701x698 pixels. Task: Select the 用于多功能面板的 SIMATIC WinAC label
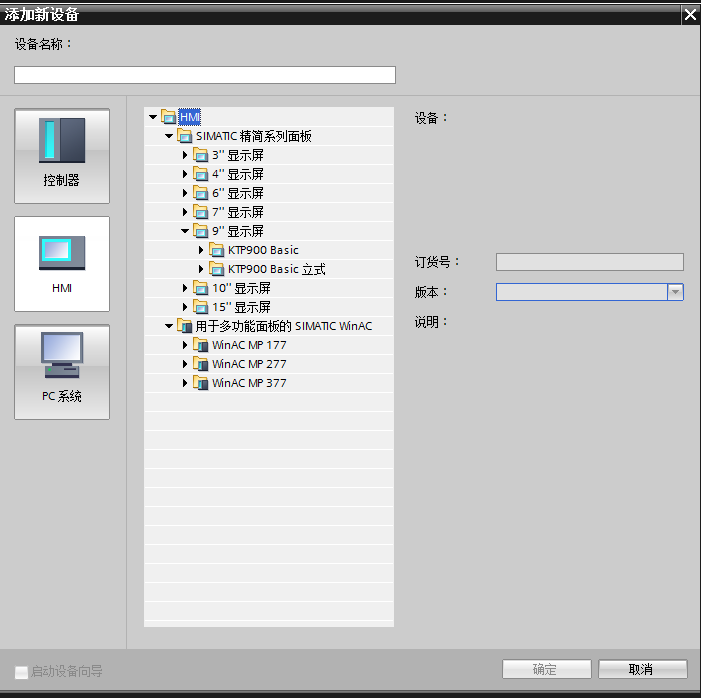point(283,326)
